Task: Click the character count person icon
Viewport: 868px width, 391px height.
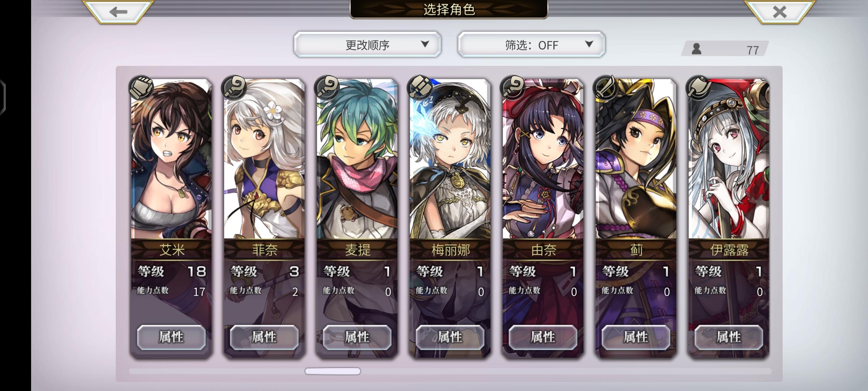Action: [696, 49]
